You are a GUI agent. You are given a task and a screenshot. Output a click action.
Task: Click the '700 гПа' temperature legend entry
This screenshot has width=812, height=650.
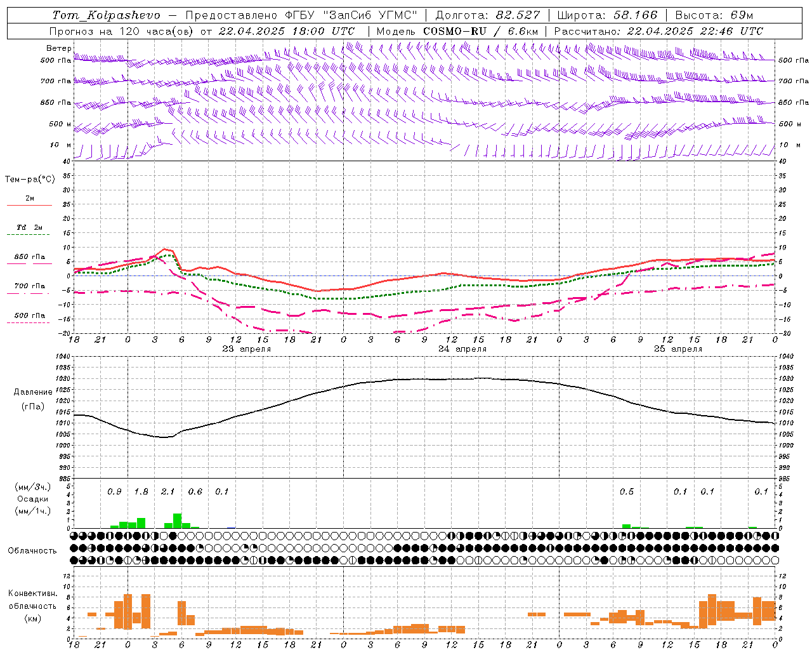pos(30,286)
